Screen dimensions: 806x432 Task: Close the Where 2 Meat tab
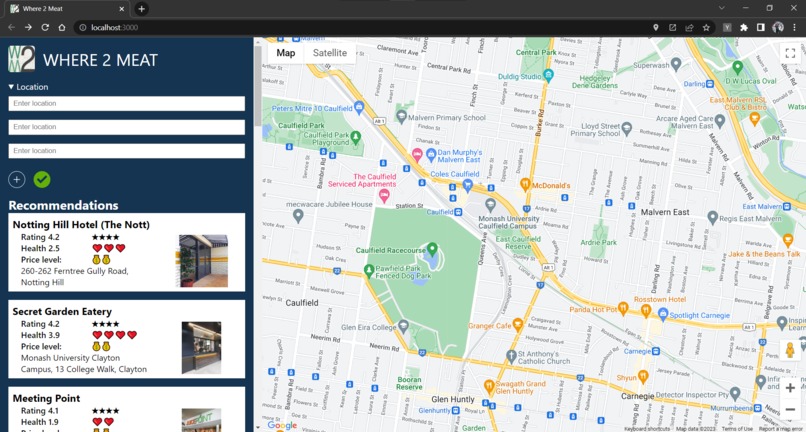(x=122, y=9)
